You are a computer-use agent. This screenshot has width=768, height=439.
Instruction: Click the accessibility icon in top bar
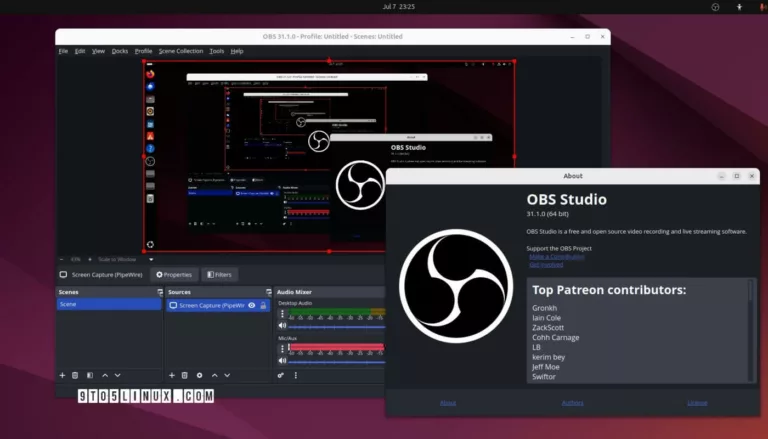pos(739,7)
